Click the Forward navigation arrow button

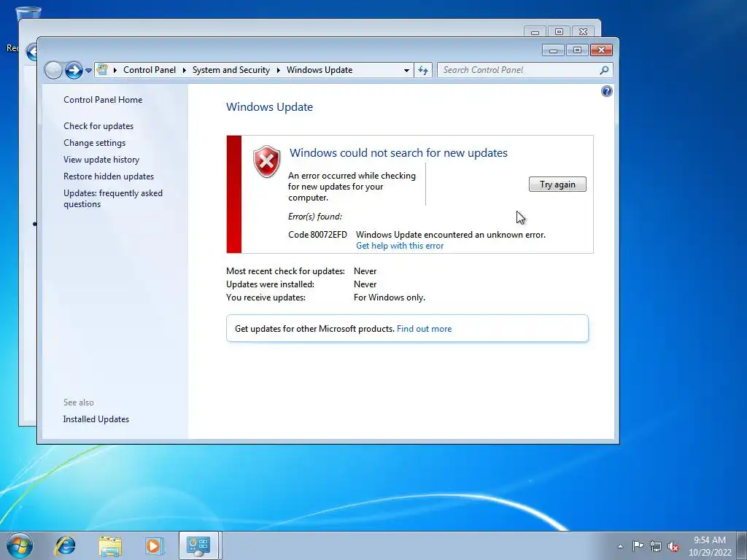pyautogui.click(x=74, y=71)
